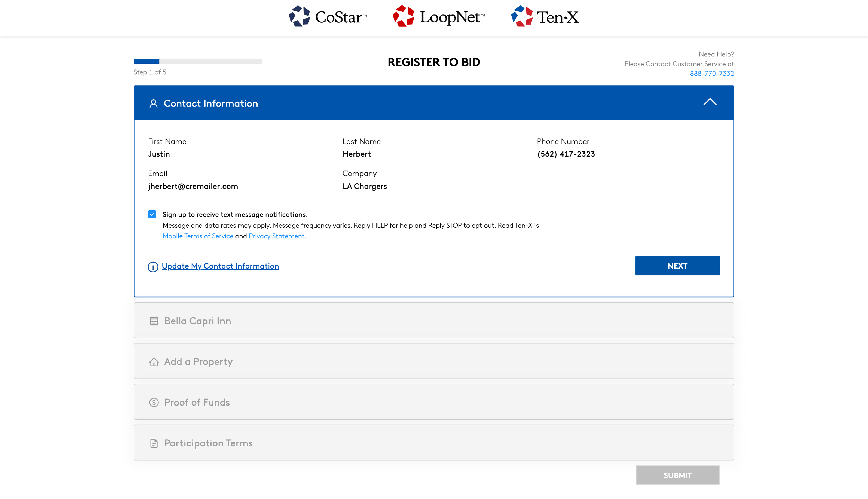Click the Ten-X logo
Viewport: 868px width, 499px height.
click(545, 17)
